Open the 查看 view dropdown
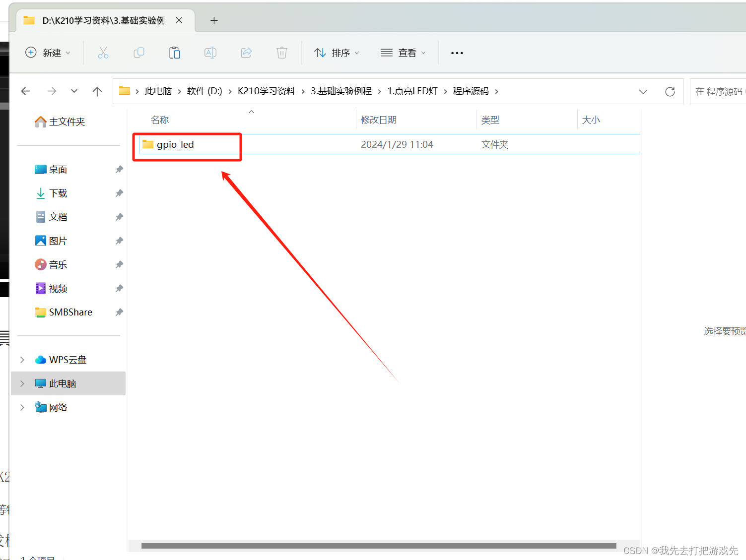 coord(403,53)
